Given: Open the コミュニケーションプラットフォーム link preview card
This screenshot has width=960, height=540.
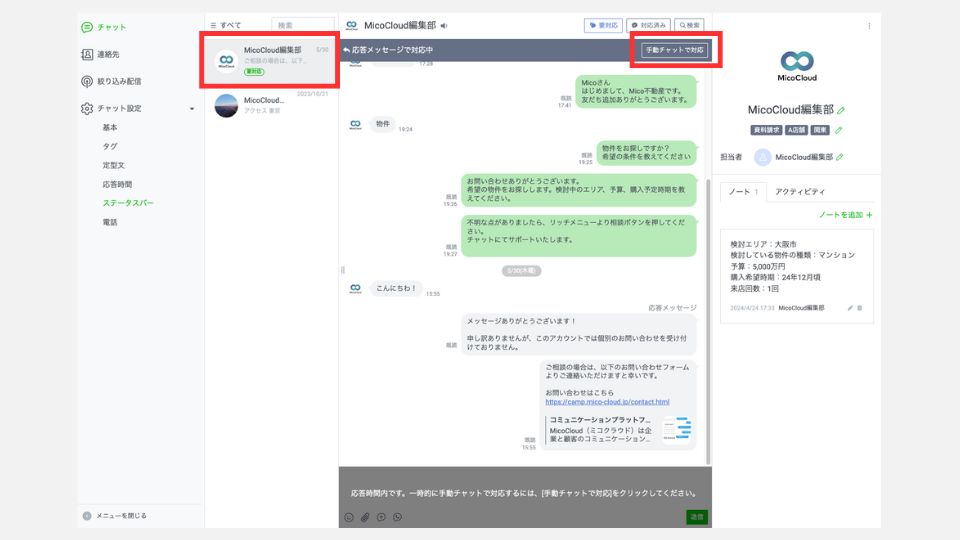Looking at the screenshot, I should pyautogui.click(x=618, y=430).
